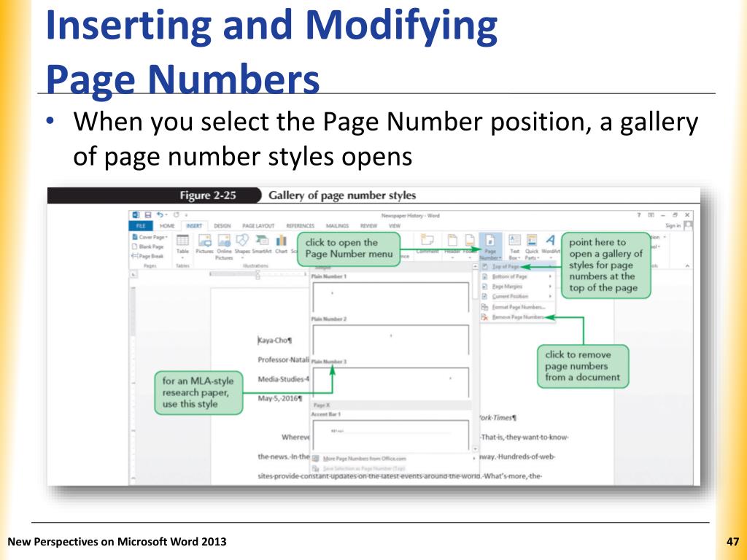Click the user account picture icon

[x=688, y=225]
